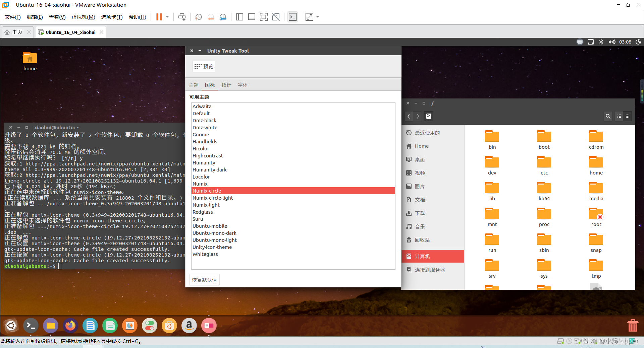Open Home in file manager sidebar
The height and width of the screenshot is (348, 644).
point(433,146)
